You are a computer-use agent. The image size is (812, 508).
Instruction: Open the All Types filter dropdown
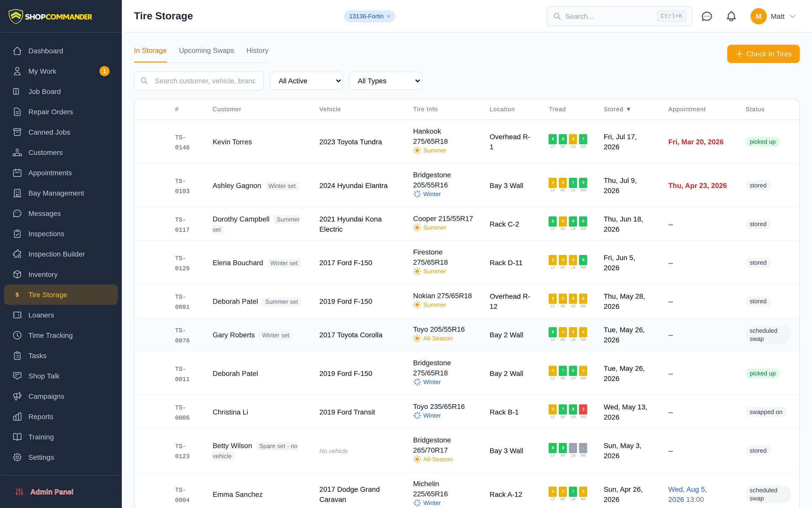[x=386, y=81]
